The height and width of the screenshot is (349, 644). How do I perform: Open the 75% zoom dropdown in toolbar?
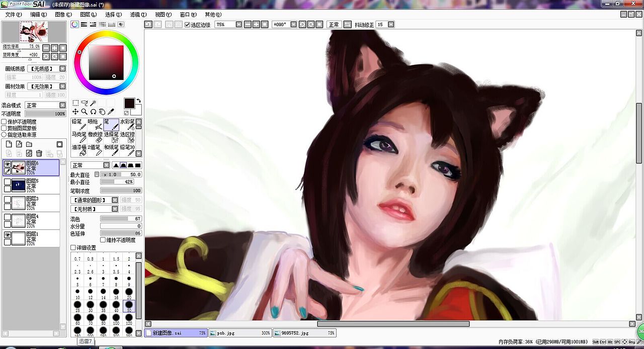point(239,24)
